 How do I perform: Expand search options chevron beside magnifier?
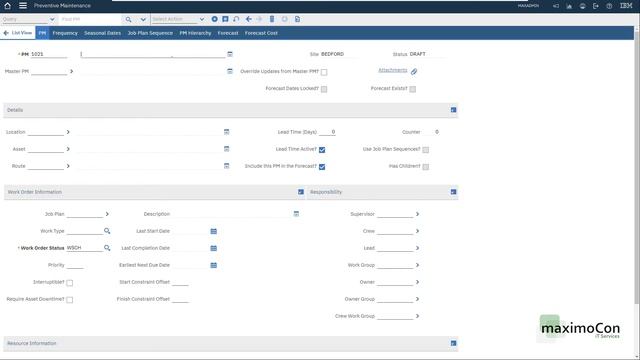tap(143, 19)
